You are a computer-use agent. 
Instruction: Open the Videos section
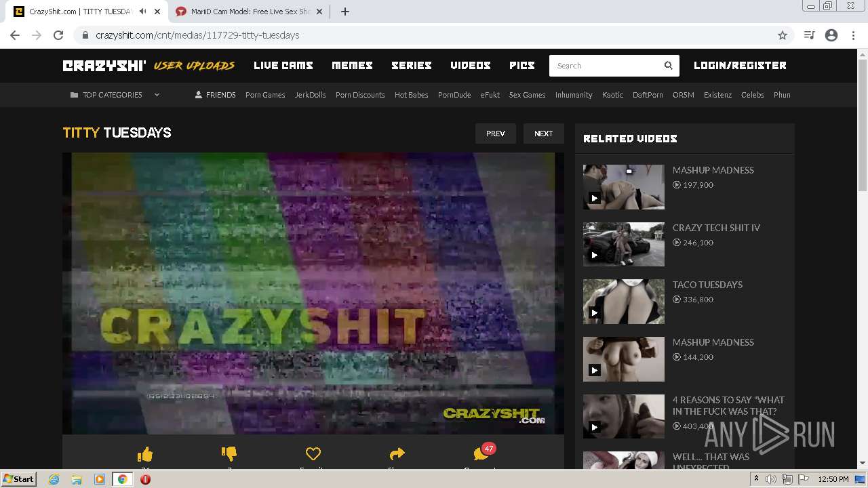pyautogui.click(x=471, y=66)
